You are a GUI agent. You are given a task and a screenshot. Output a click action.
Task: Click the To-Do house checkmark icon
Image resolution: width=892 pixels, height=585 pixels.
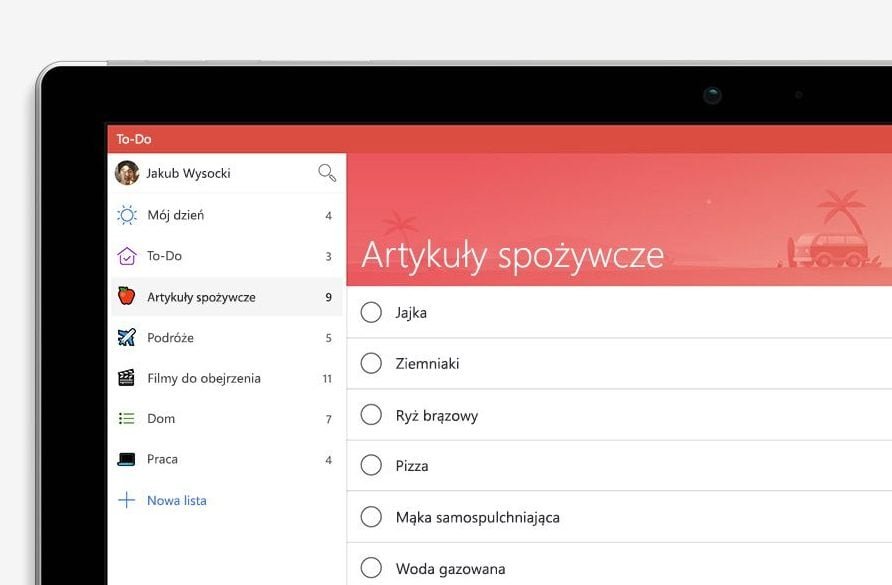[127, 256]
